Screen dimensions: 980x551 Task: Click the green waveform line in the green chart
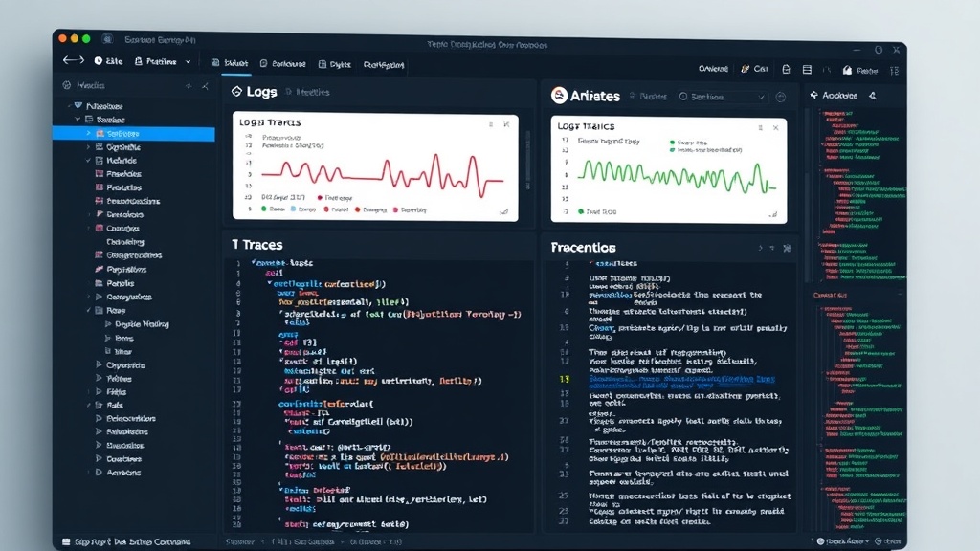(x=677, y=176)
